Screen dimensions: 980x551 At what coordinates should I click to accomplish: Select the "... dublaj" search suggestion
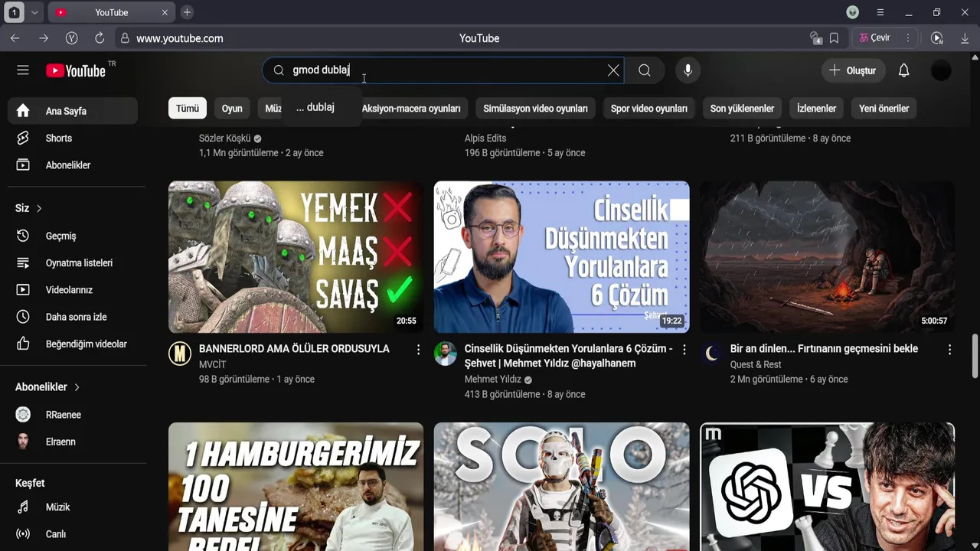[315, 107]
